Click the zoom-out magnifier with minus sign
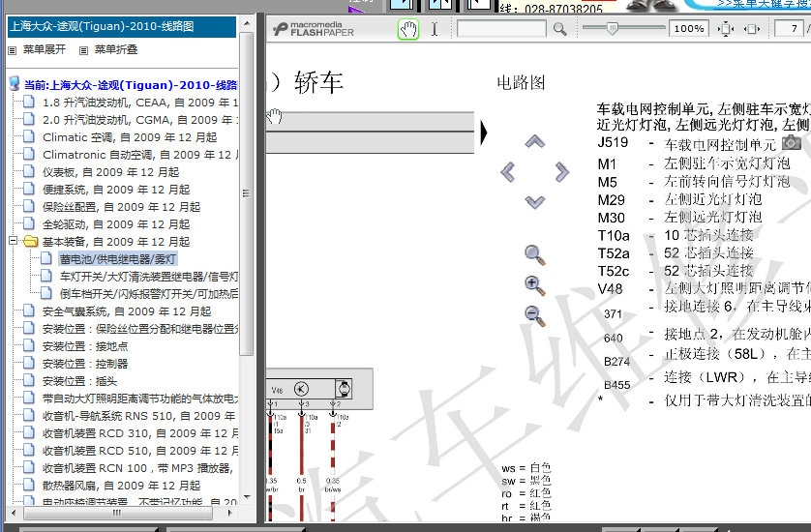This screenshot has height=532, width=811. click(x=535, y=316)
